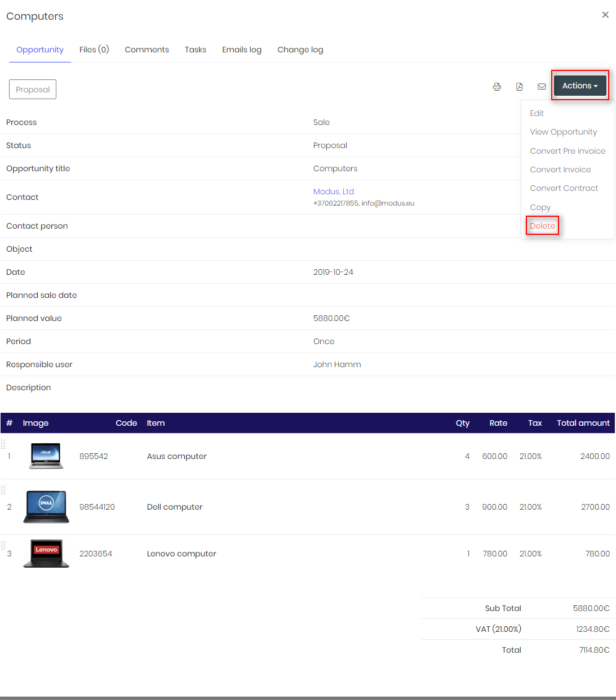Choose Delete in Actions menu
This screenshot has height=700, width=616.
click(x=542, y=226)
